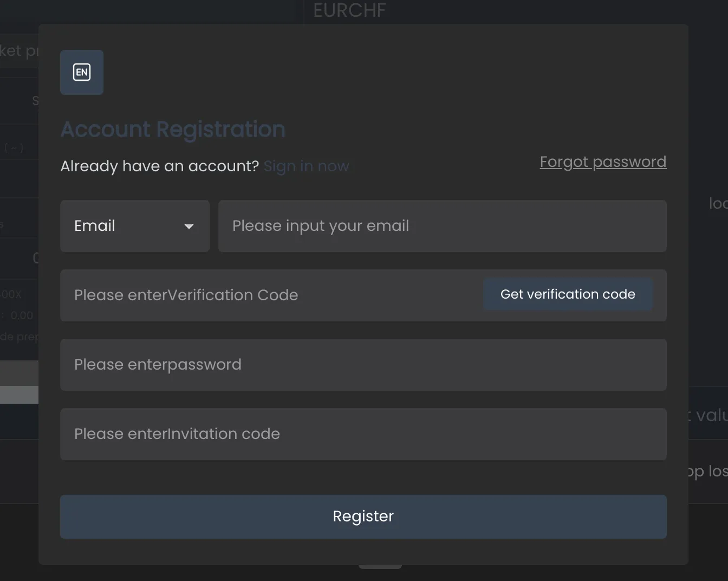Screen dimensions: 728x581
Task: Focus the Please input your email field
Action: click(x=443, y=226)
